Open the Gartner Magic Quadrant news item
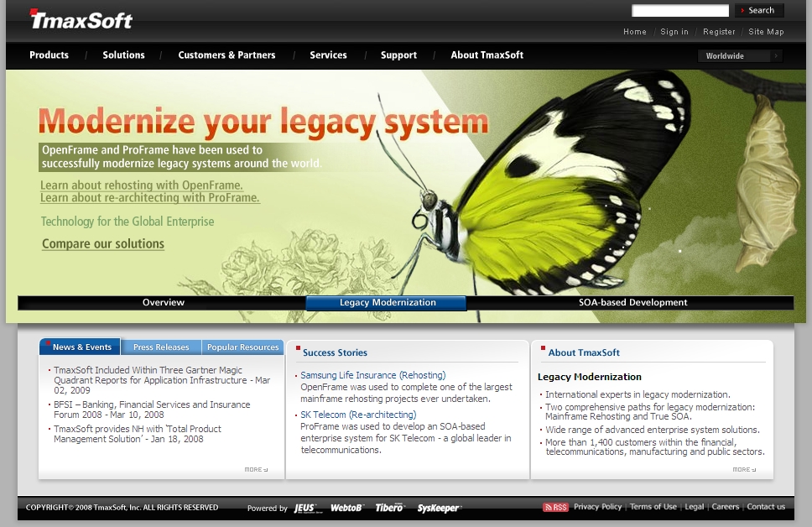Image resolution: width=812 pixels, height=527 pixels. tap(162, 380)
